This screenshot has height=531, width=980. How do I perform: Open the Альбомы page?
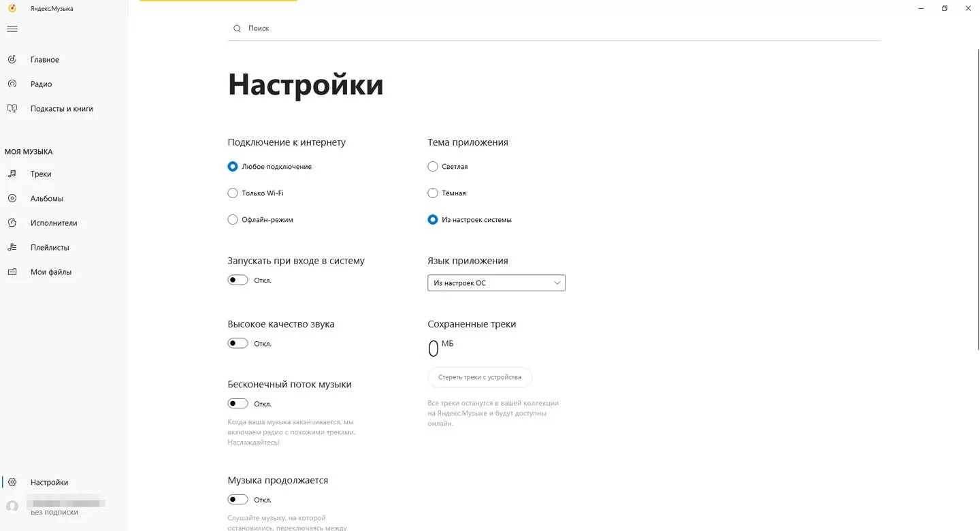(47, 199)
